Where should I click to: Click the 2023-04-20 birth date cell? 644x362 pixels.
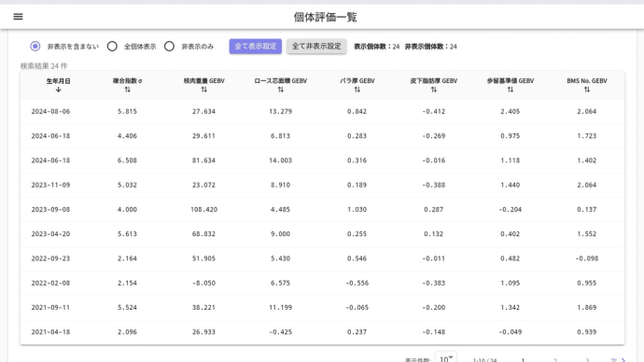(x=51, y=234)
